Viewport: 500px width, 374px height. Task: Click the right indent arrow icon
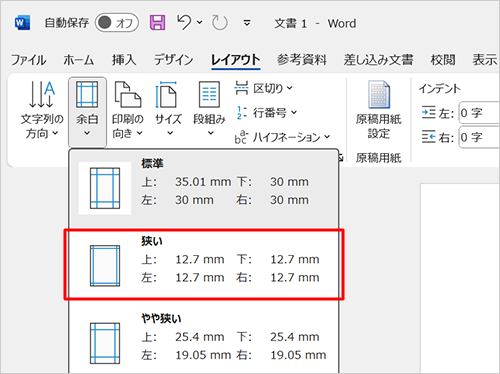(428, 137)
